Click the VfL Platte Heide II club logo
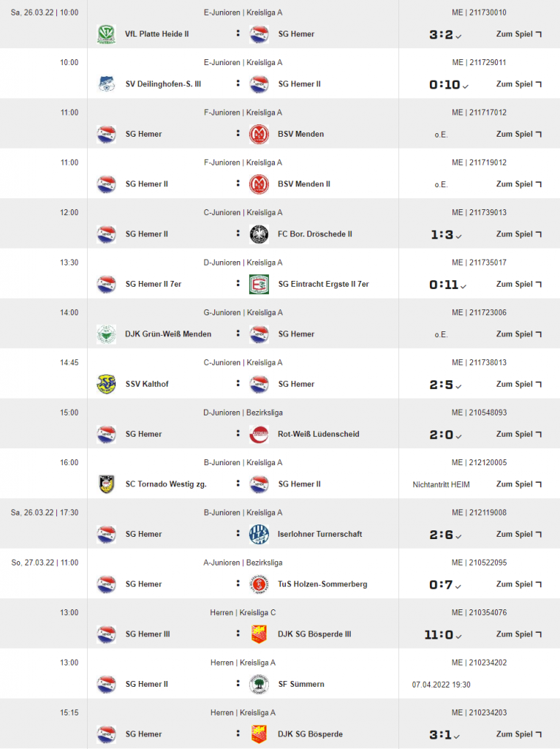 tap(106, 34)
